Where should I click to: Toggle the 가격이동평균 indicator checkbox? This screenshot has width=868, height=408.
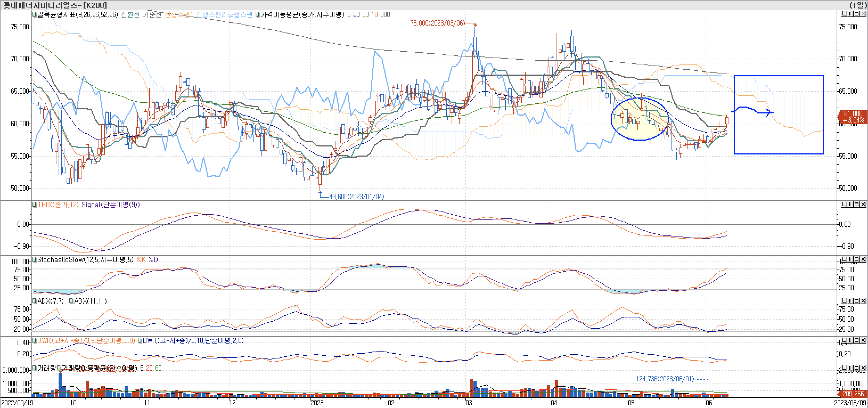pyautogui.click(x=257, y=14)
